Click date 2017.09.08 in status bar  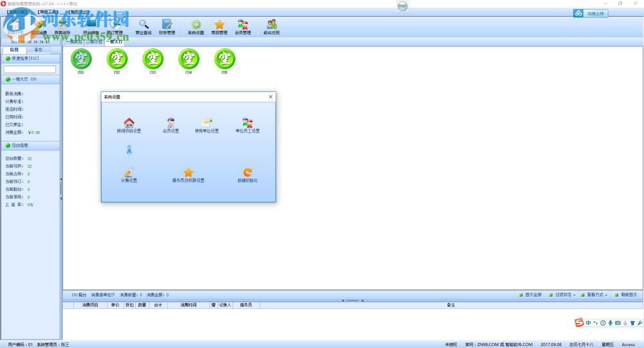coord(551,345)
